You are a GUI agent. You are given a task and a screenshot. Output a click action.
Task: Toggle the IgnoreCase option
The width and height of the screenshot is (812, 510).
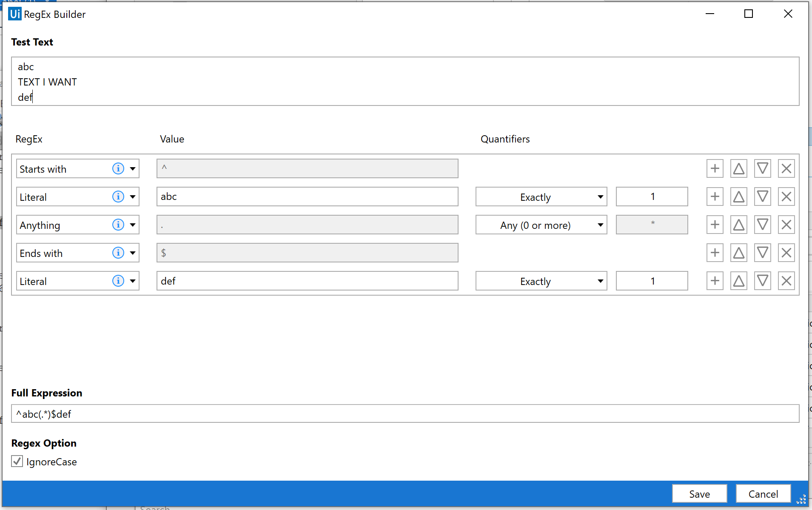(17, 462)
